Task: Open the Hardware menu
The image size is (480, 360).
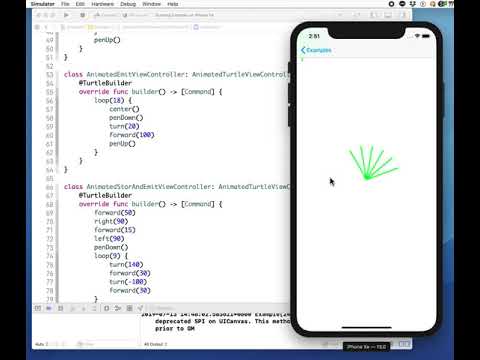Action: coord(102,4)
